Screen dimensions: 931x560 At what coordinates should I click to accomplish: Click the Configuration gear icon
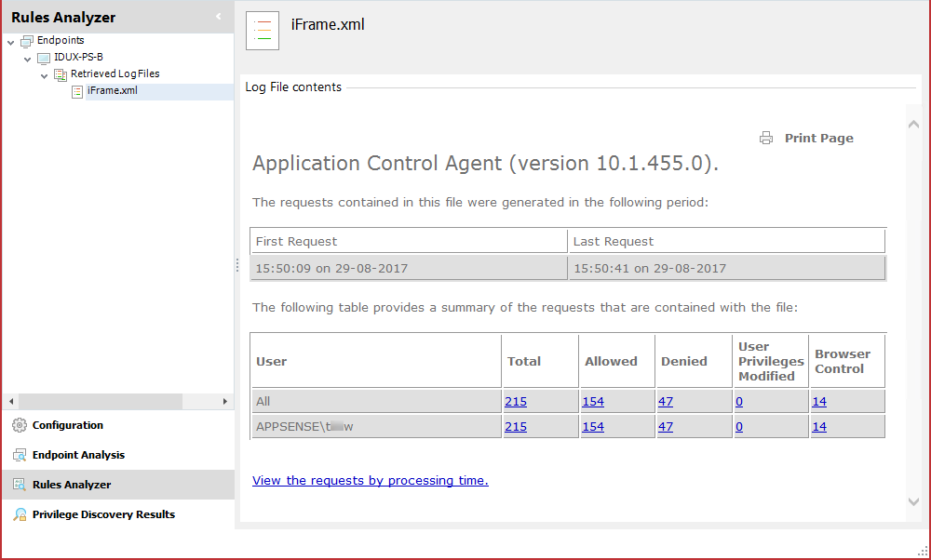click(x=20, y=425)
